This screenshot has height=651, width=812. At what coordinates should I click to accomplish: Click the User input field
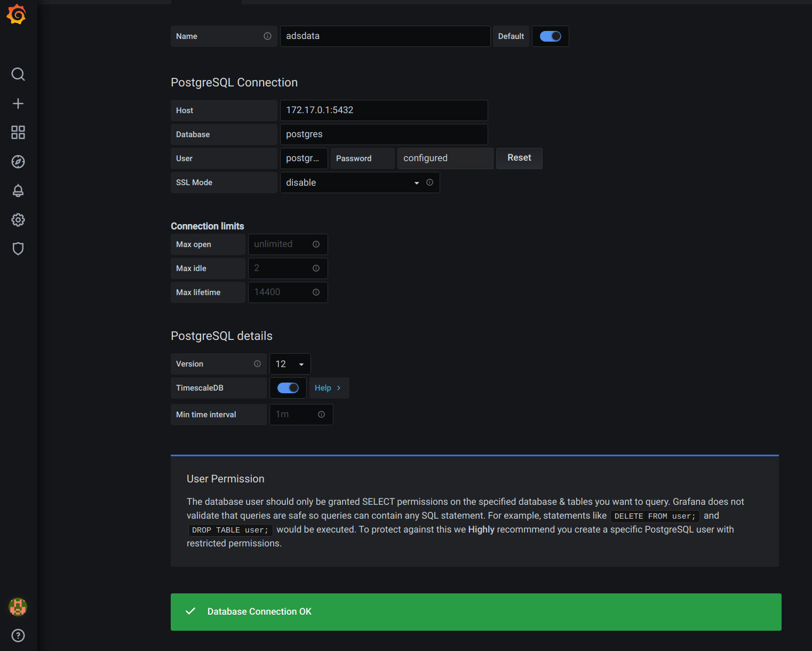(304, 158)
